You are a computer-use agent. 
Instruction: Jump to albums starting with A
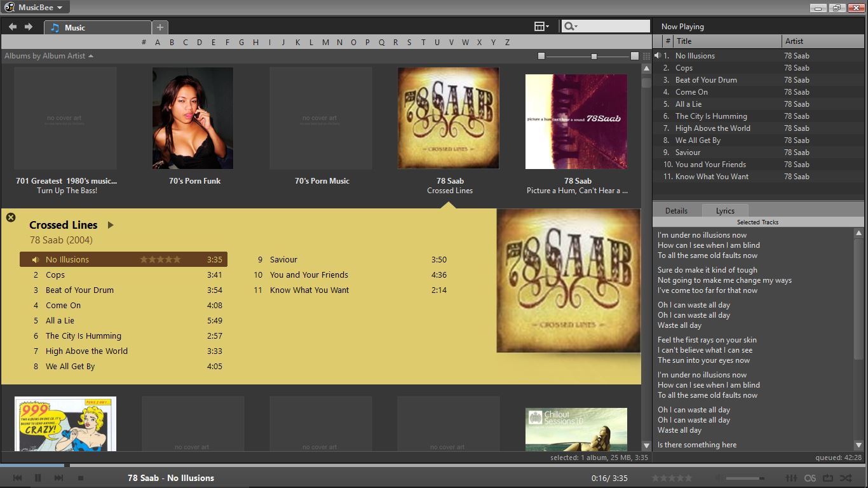(158, 43)
